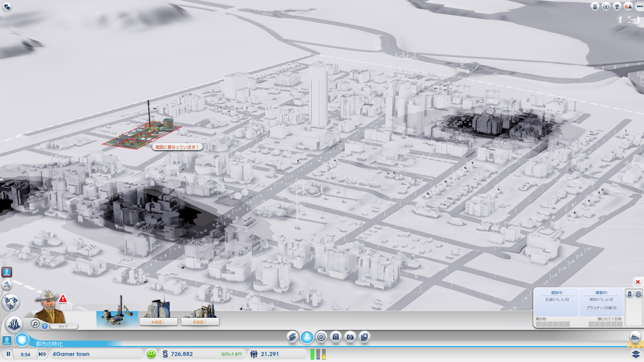Click the first 未承認！ building button

(158, 322)
